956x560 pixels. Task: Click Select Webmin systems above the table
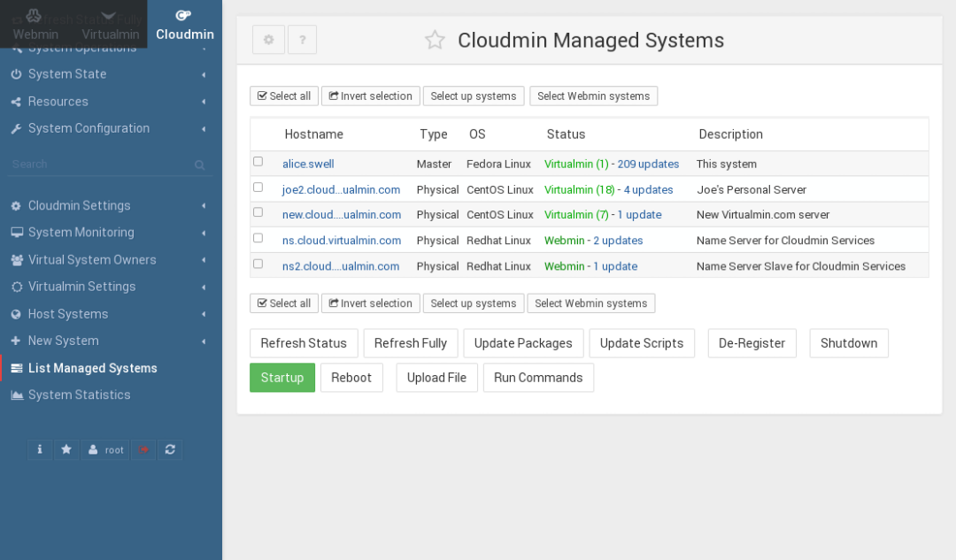pos(594,96)
